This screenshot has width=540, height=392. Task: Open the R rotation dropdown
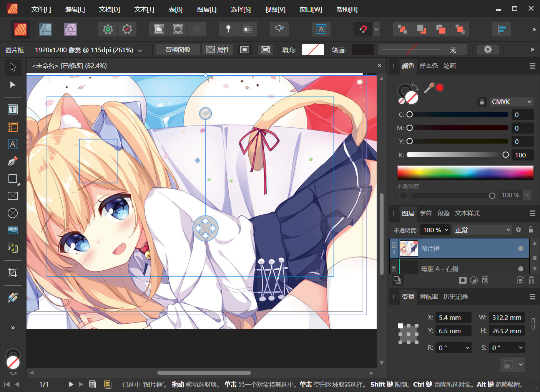point(467,348)
